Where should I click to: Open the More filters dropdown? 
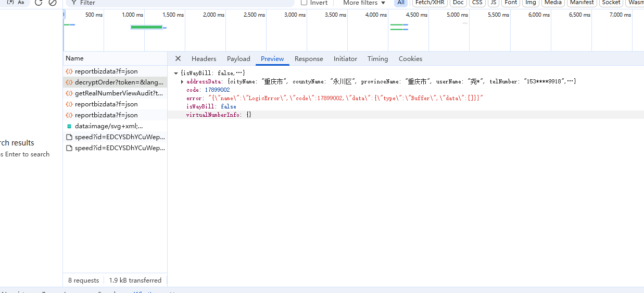pos(364,3)
